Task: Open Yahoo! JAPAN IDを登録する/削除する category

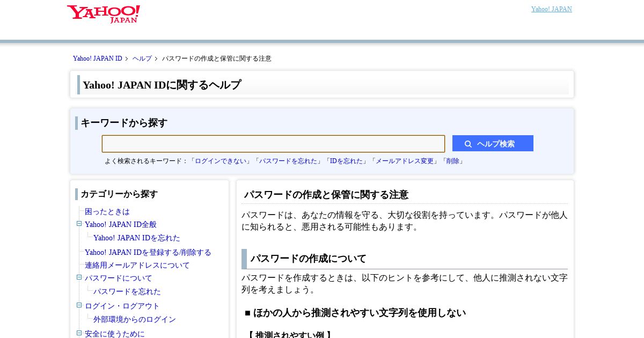Action: tap(148, 252)
